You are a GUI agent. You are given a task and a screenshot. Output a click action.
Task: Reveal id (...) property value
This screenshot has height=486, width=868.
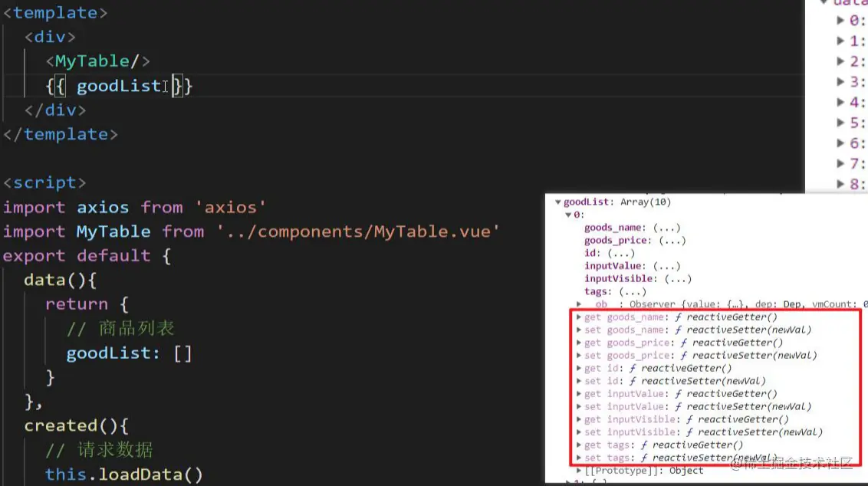(621, 253)
